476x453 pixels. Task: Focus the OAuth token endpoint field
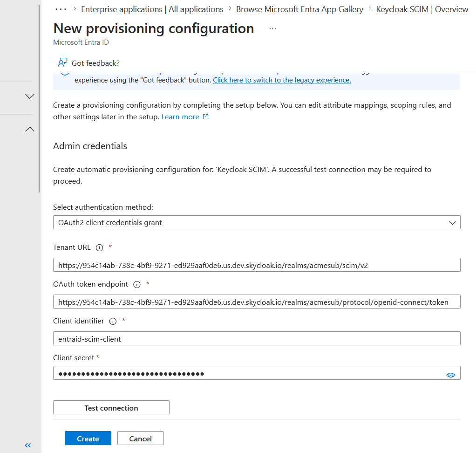click(257, 302)
